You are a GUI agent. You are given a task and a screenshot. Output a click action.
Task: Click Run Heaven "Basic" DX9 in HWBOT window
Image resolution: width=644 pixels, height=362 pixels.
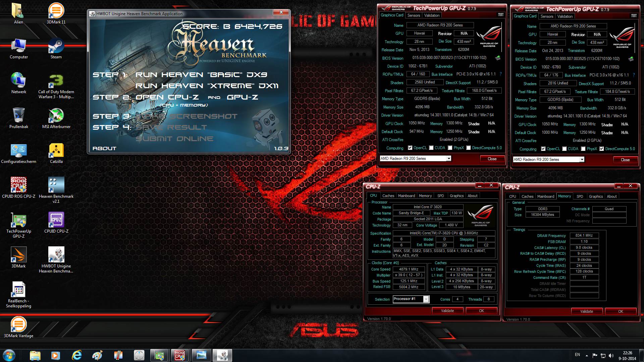coord(201,75)
